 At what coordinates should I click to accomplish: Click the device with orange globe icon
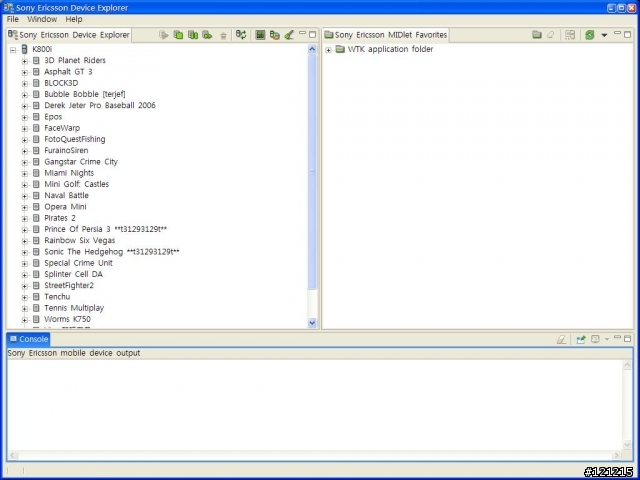coord(275,35)
